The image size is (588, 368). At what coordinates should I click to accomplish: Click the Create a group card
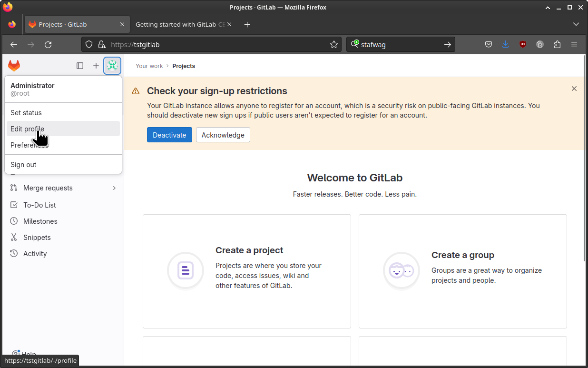pos(462,271)
